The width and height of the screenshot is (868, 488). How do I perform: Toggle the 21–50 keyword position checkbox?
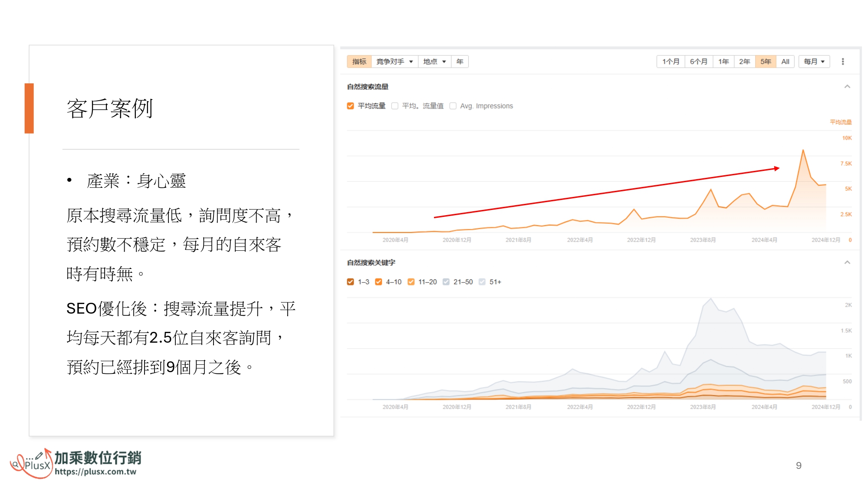point(446,282)
